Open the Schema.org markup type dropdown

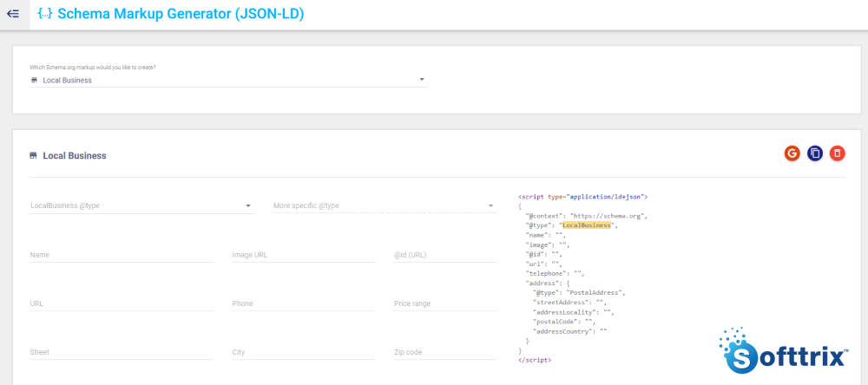[x=228, y=80]
